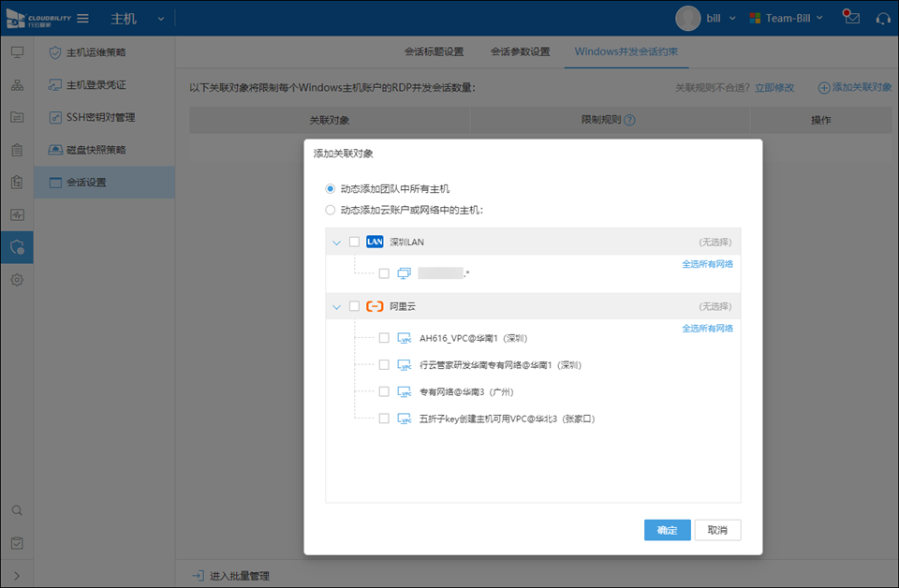Click the 确定 button
The image size is (899, 588).
[x=667, y=530]
